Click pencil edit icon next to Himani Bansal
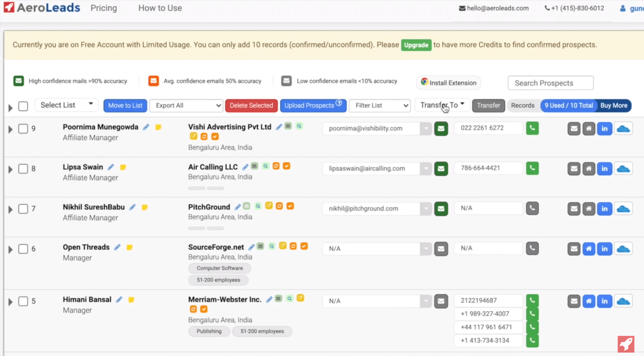Image resolution: width=644 pixels, height=356 pixels. pyautogui.click(x=119, y=299)
